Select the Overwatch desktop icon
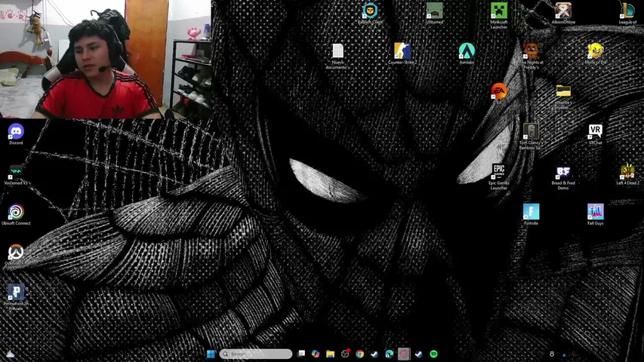The height and width of the screenshot is (362, 644). (16, 252)
